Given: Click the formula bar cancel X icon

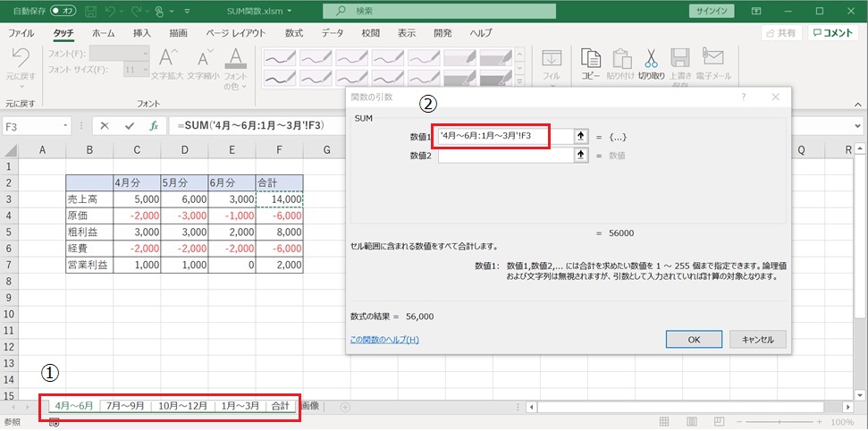Looking at the screenshot, I should pos(105,126).
